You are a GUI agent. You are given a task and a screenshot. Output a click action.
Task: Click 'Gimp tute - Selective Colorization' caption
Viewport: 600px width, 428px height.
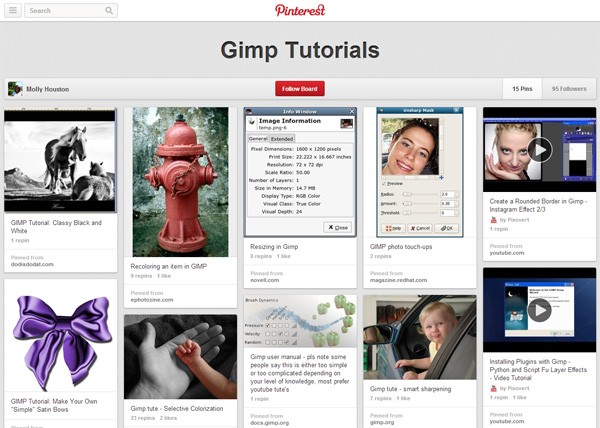(x=177, y=408)
